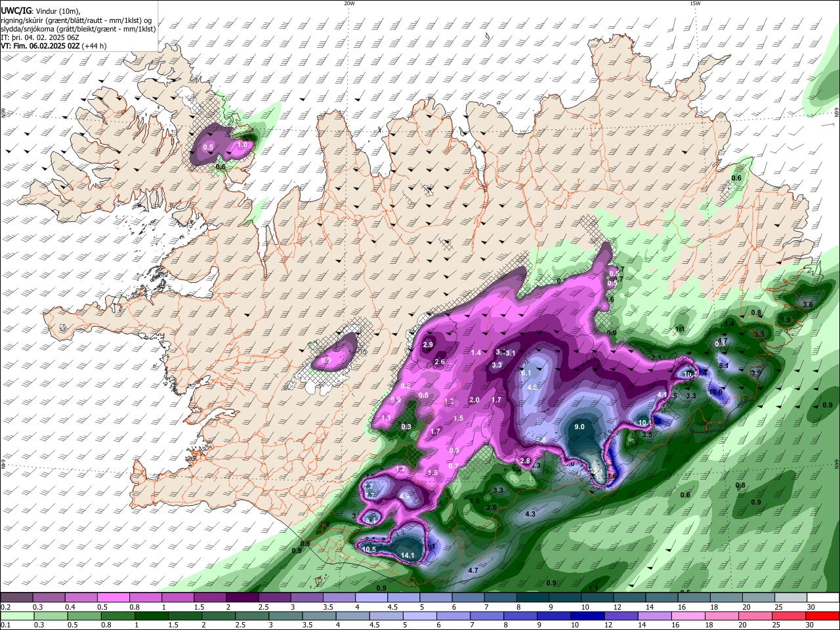Viewport: 840px width, 630px height.
Task: Select the bright pink 0.5 snow legend swatch
Action: [x=113, y=598]
